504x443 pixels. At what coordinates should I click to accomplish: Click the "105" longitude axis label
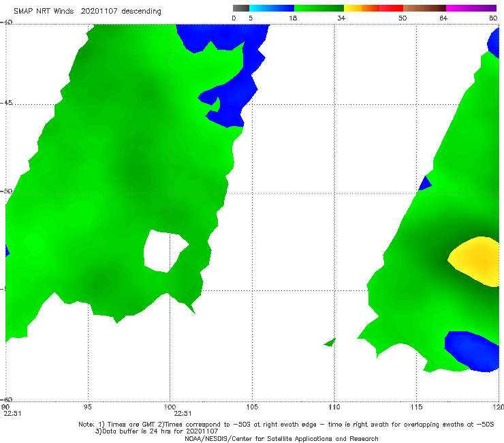252,407
